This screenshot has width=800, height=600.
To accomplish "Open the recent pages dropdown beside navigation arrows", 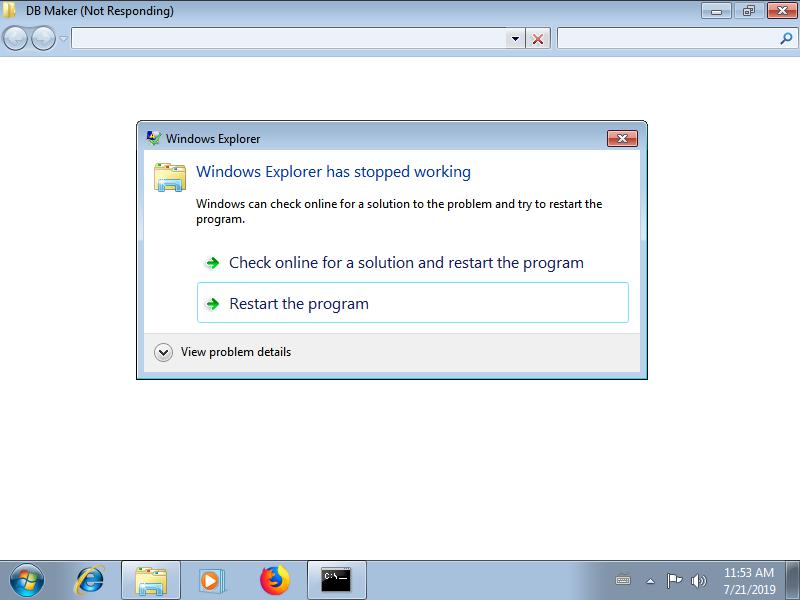I will click(x=63, y=38).
